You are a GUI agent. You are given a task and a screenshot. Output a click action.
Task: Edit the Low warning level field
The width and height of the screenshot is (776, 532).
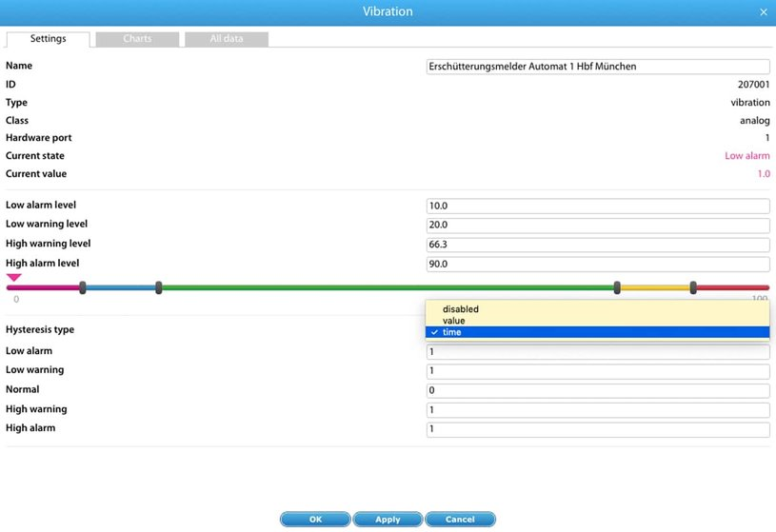tap(598, 225)
